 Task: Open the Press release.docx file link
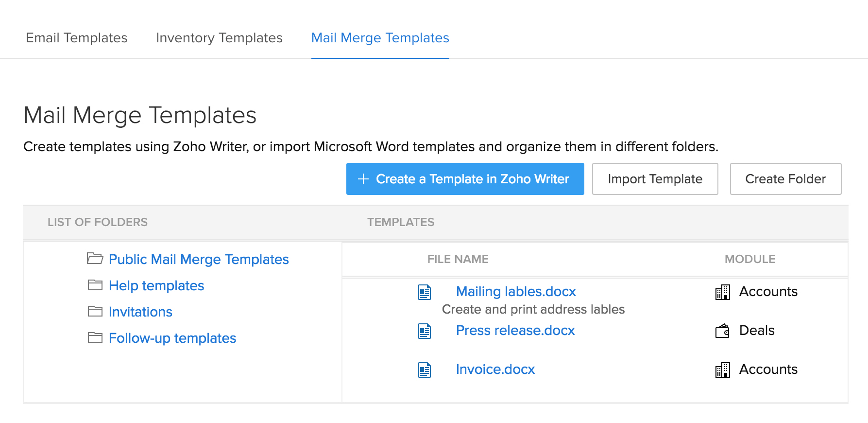coord(515,330)
